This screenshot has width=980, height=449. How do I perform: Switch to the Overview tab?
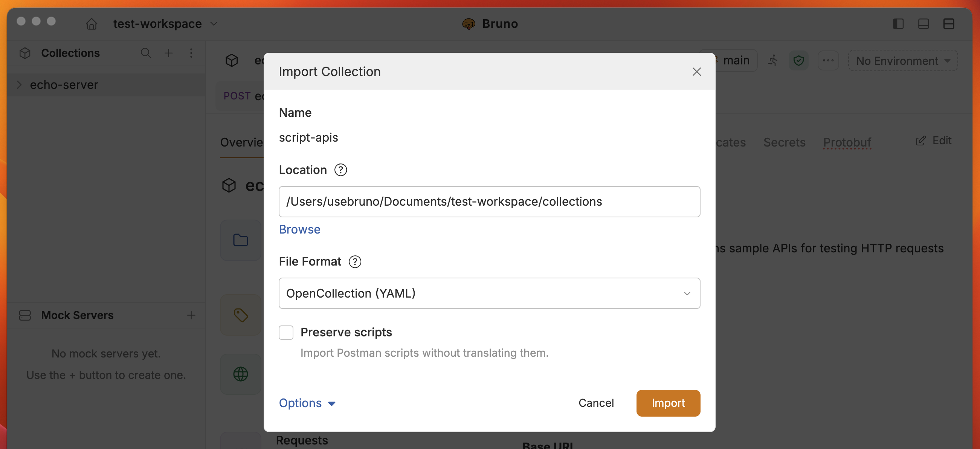[241, 142]
